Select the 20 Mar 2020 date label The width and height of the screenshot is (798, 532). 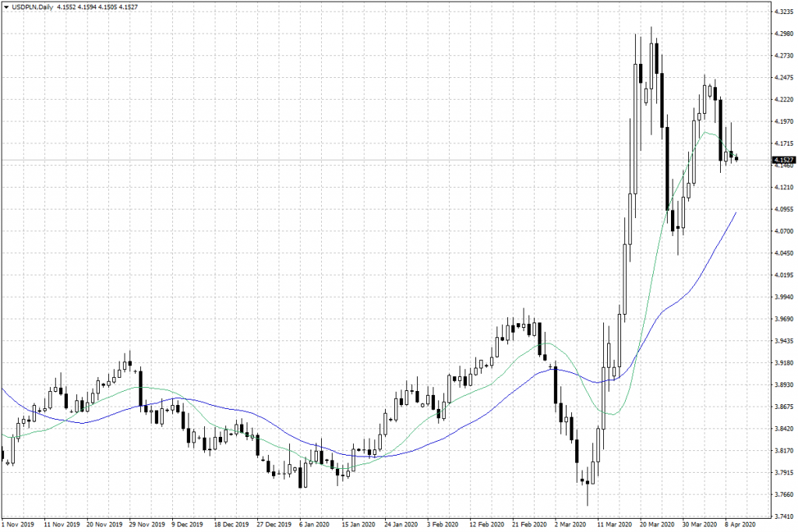coord(658,524)
